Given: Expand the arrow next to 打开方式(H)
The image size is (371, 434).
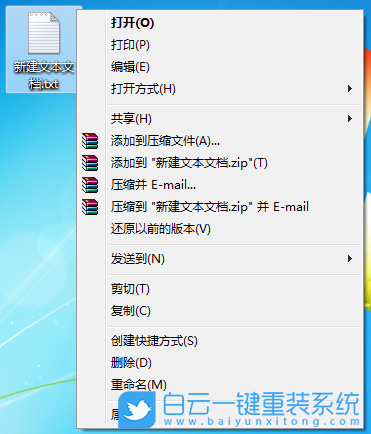Looking at the screenshot, I should pos(350,89).
